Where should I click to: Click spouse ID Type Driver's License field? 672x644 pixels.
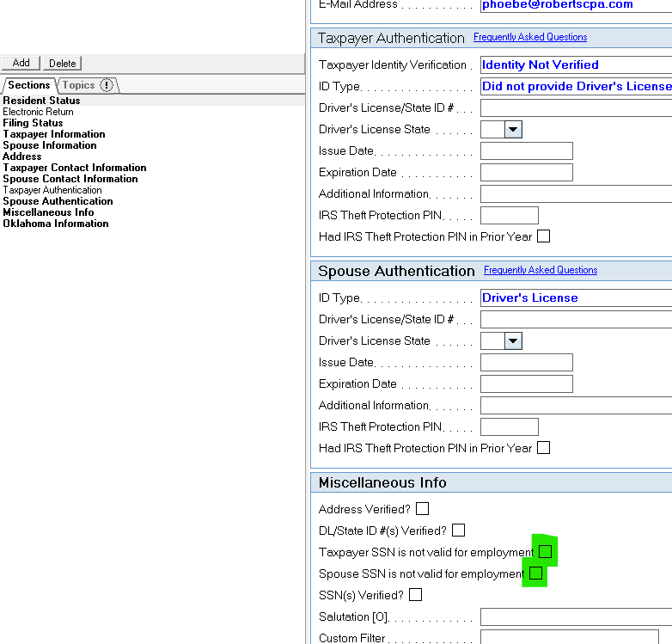576,297
